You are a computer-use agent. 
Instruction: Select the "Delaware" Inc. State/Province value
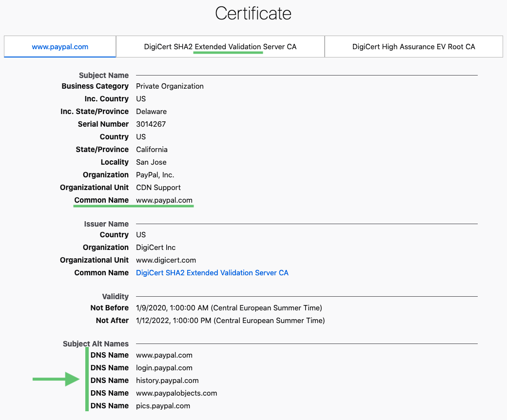coord(151,112)
